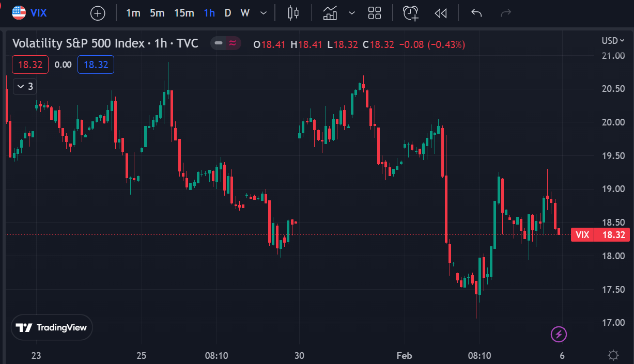The width and height of the screenshot is (634, 364).
Task: Click the blue 18.32 buy price box
Action: [96, 65]
